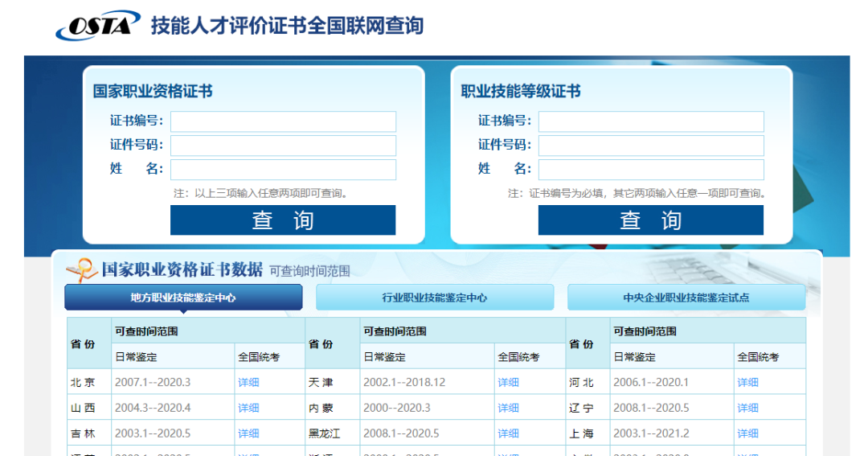The height and width of the screenshot is (456, 868).
Task: Click heading 国家职业资格证书数据
Action: (182, 269)
